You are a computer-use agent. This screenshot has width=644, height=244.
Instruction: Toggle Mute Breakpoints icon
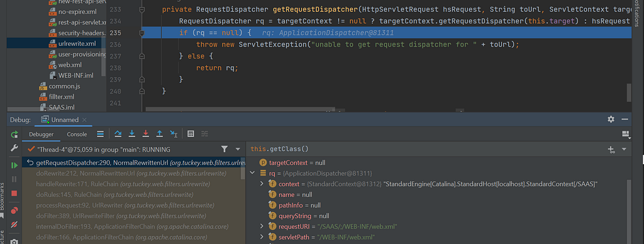pos(14,225)
